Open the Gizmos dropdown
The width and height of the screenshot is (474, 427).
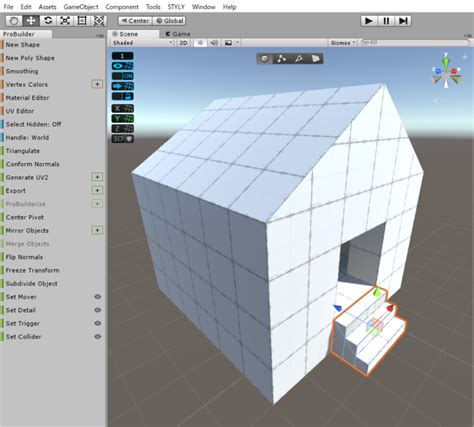pos(343,43)
